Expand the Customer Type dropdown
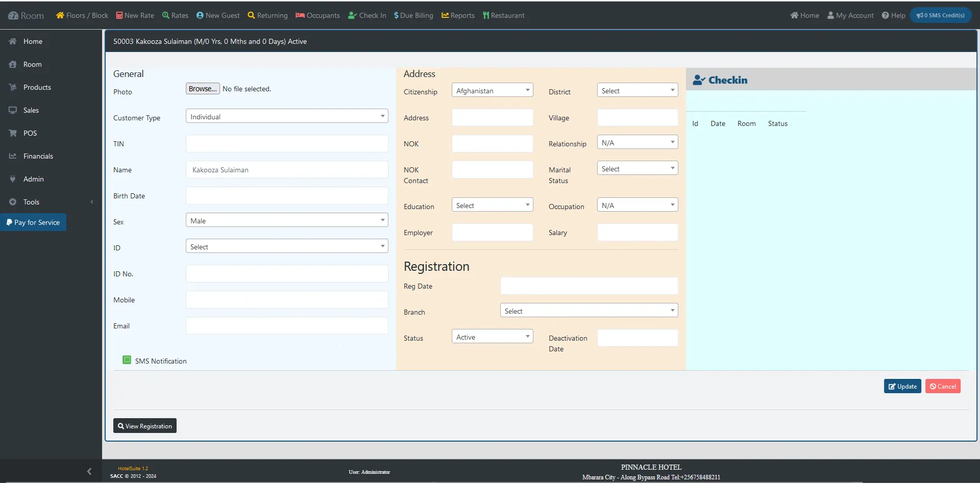The image size is (980, 486). [x=287, y=116]
